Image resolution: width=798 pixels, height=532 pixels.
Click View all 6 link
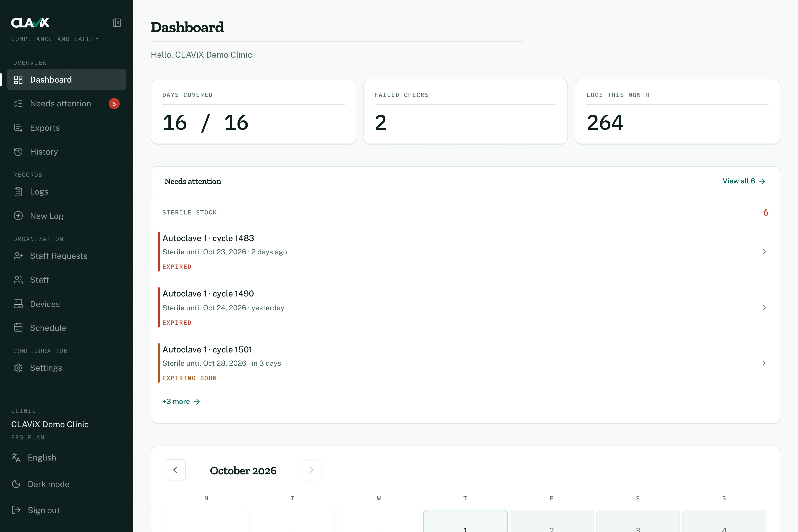[x=744, y=181]
